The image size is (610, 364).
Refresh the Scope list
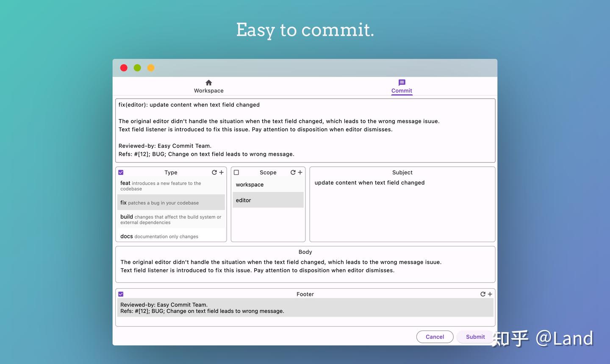pos(293,172)
